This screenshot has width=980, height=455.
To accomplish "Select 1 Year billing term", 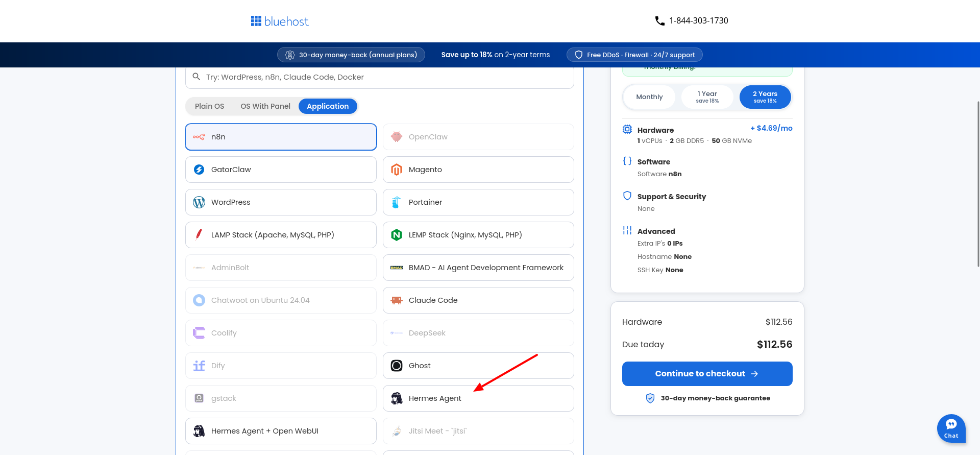I will click(707, 97).
